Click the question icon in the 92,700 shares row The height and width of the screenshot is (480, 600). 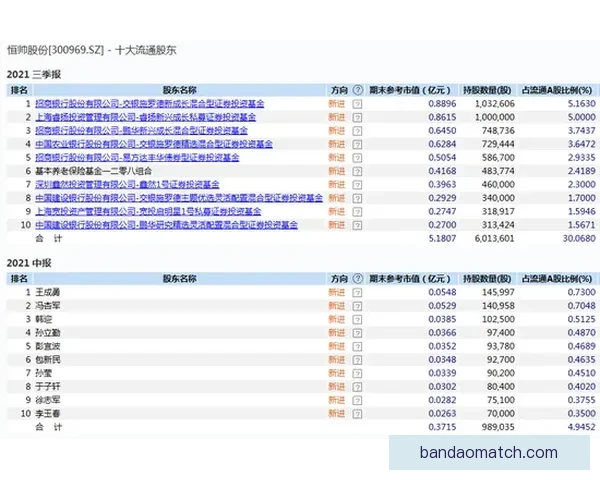pos(357,360)
